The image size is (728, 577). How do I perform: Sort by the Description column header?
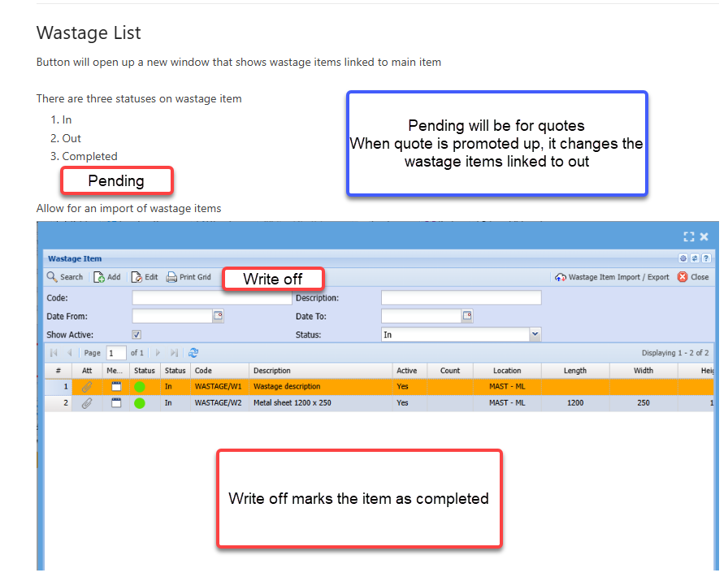(321, 371)
